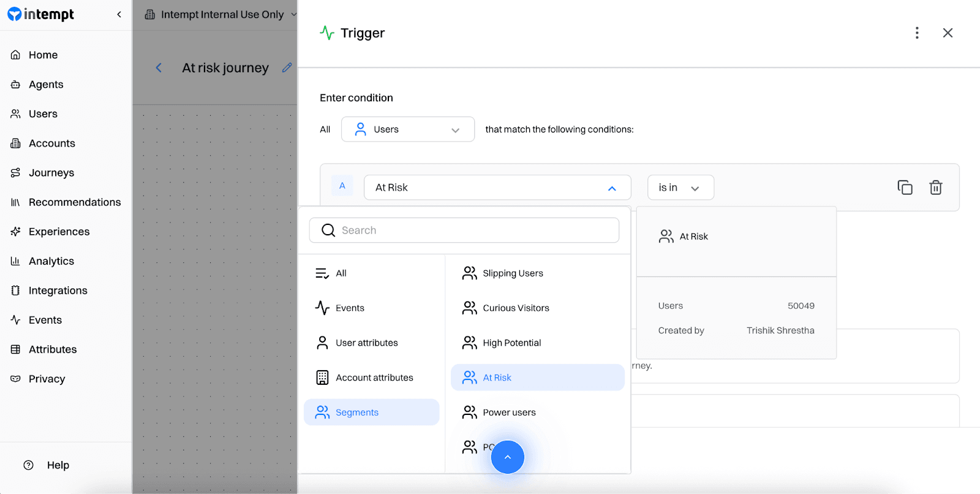
Task: Collapse the left sidebar navigation
Action: (x=119, y=15)
